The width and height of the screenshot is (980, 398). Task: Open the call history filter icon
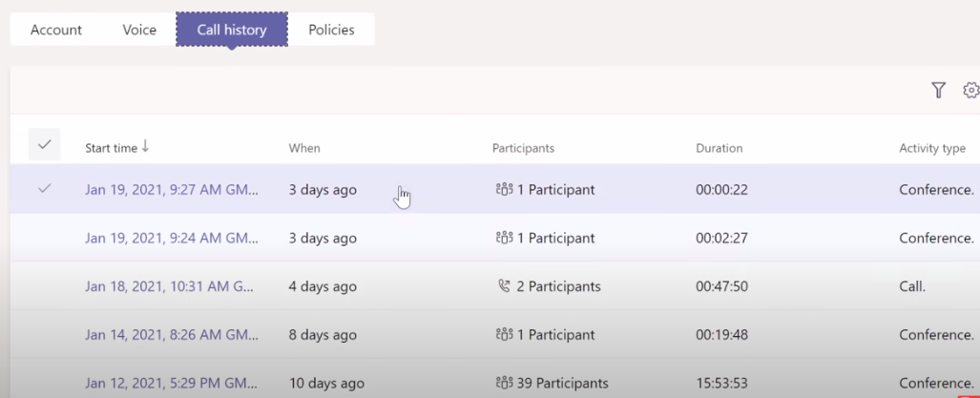(938, 90)
